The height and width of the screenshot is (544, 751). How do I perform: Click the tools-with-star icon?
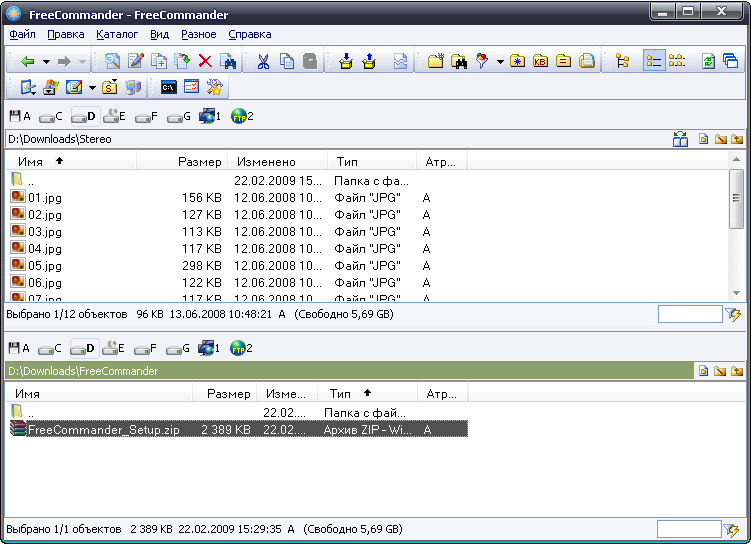[x=215, y=87]
